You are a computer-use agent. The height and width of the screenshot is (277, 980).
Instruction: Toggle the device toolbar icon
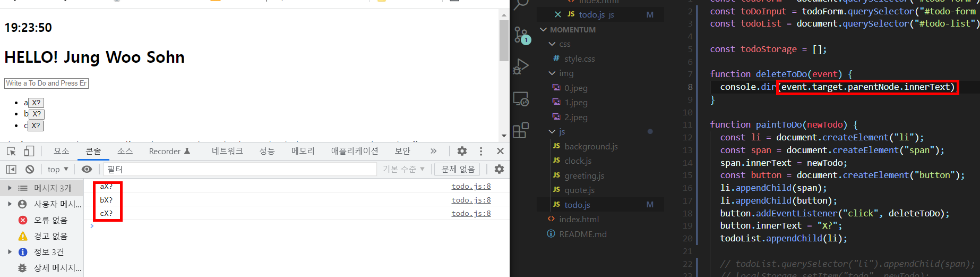(29, 151)
